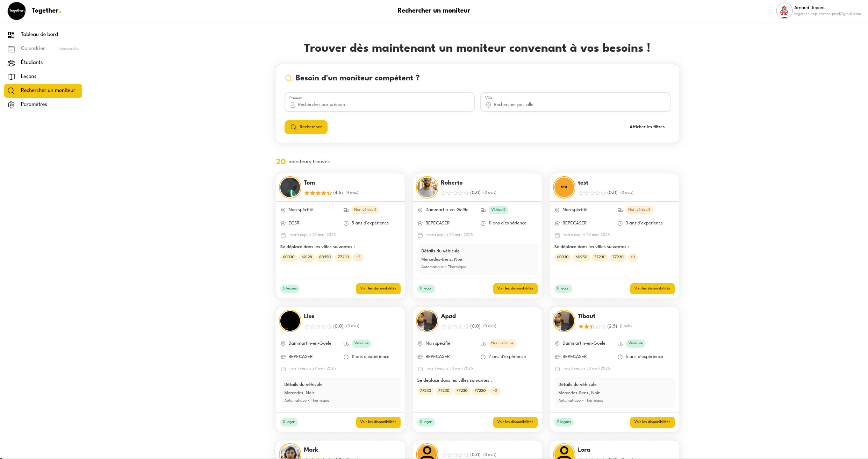View Roberto's disponibilités
This screenshot has height=459, width=868.
pyautogui.click(x=515, y=289)
